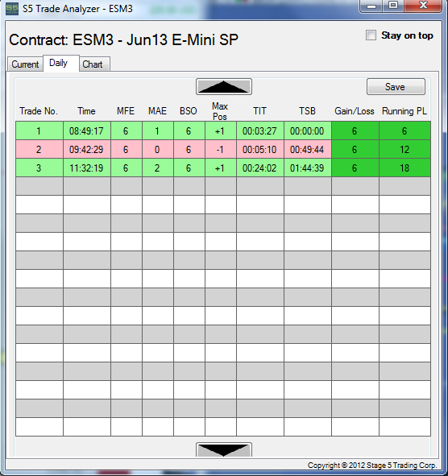
Task: Click the MAE value 2 in trade 3
Action: (x=158, y=168)
